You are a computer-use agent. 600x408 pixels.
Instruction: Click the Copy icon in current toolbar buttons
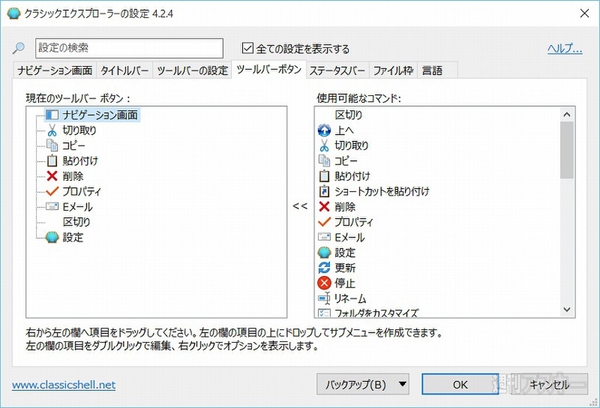[x=52, y=145]
